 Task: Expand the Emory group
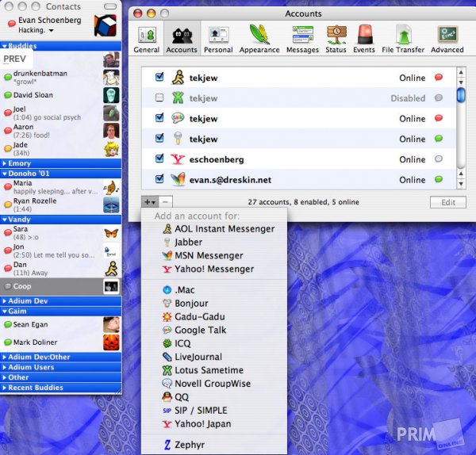(4, 163)
